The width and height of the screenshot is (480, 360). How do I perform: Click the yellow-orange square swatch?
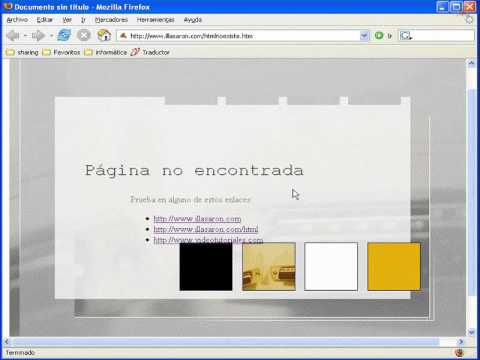click(x=394, y=267)
